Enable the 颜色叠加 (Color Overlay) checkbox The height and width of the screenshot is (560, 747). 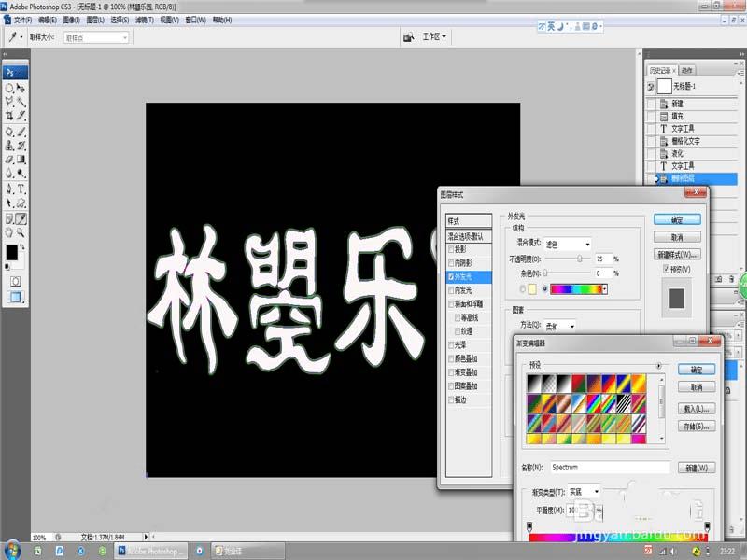(451, 359)
